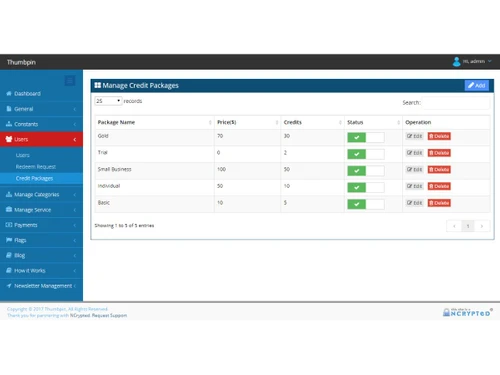Delete the Basic package
500x375 pixels.
tap(439, 203)
